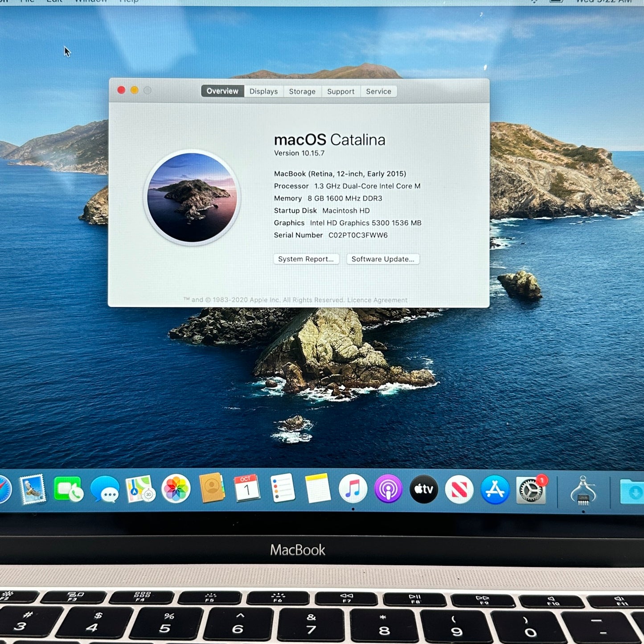Switch to the Displays tab
This screenshot has height=644, width=644.
(263, 91)
